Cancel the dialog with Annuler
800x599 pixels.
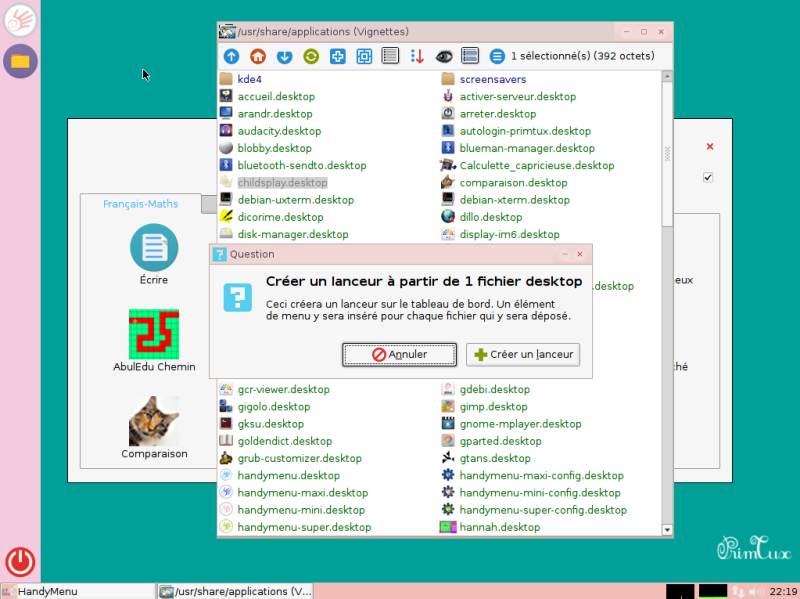tap(399, 355)
